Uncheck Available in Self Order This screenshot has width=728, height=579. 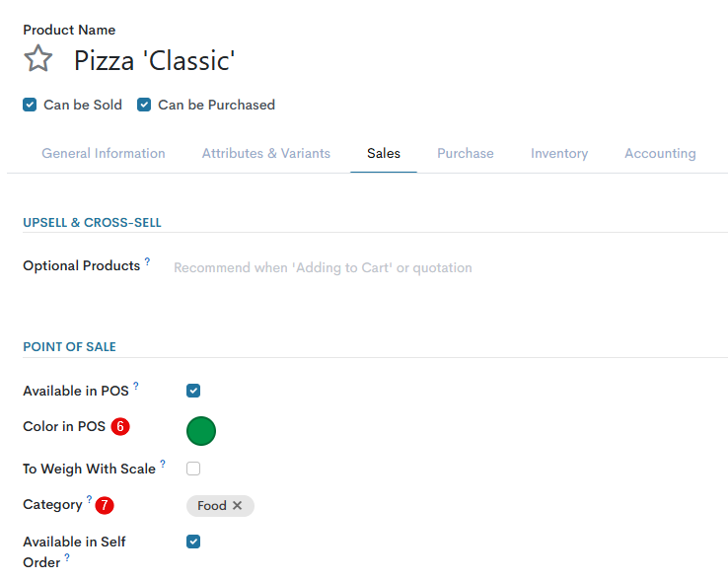pyautogui.click(x=193, y=542)
